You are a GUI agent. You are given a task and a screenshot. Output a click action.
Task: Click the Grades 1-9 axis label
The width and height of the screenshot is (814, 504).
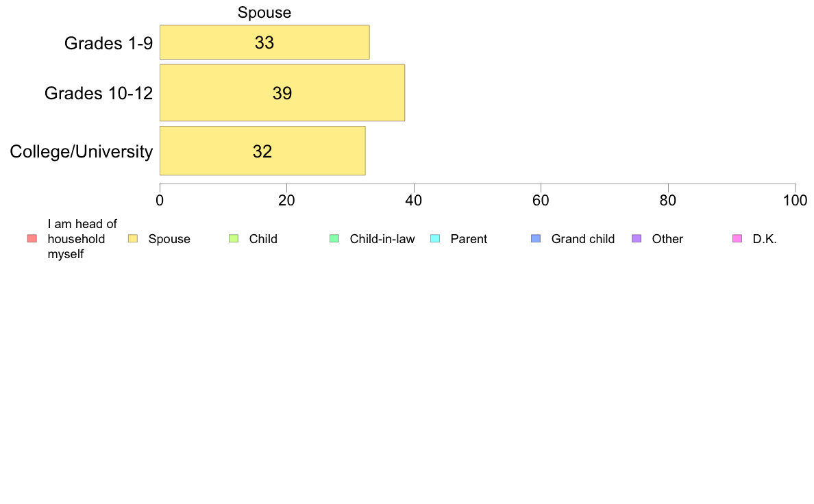(108, 43)
